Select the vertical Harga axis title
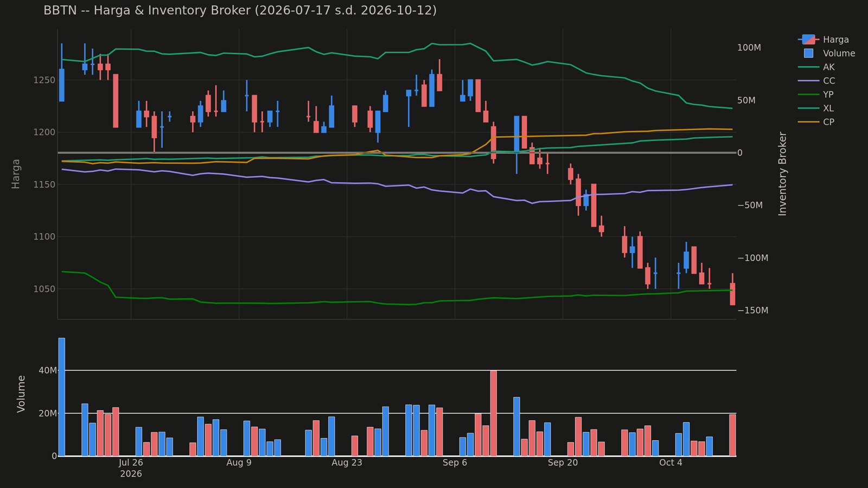This screenshot has height=488, width=868. click(16, 174)
